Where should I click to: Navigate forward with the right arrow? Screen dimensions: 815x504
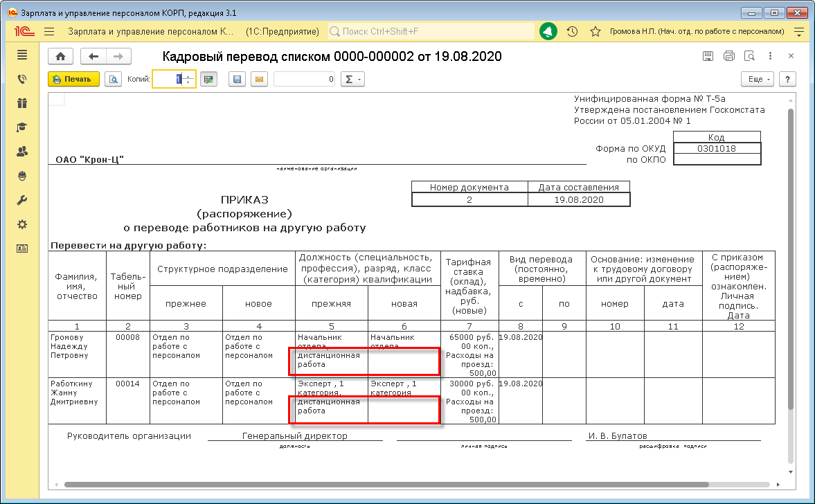pos(118,57)
